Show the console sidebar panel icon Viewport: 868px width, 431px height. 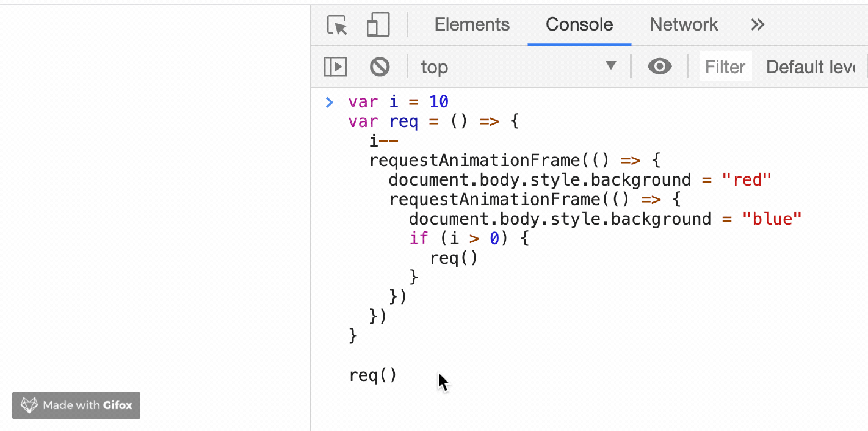[x=336, y=67]
